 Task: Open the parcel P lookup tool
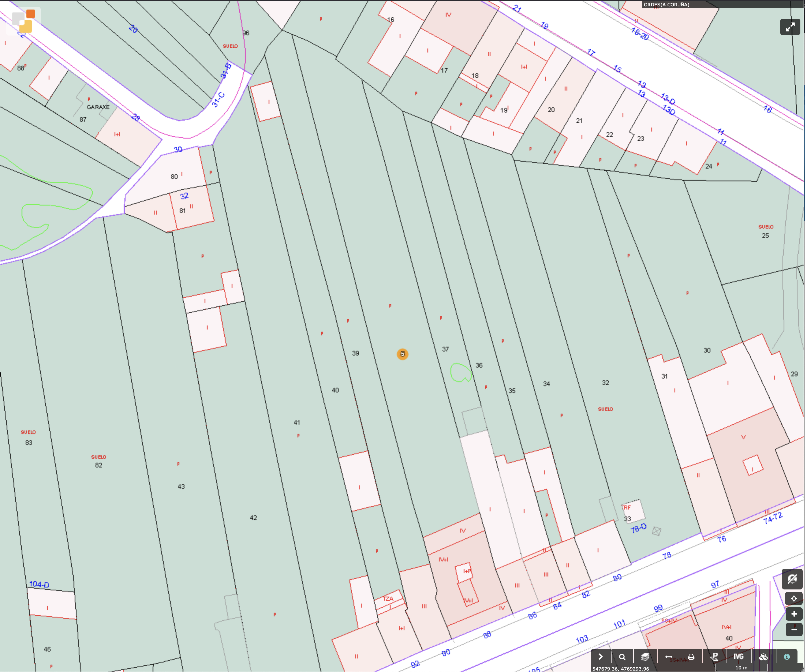pos(715,657)
